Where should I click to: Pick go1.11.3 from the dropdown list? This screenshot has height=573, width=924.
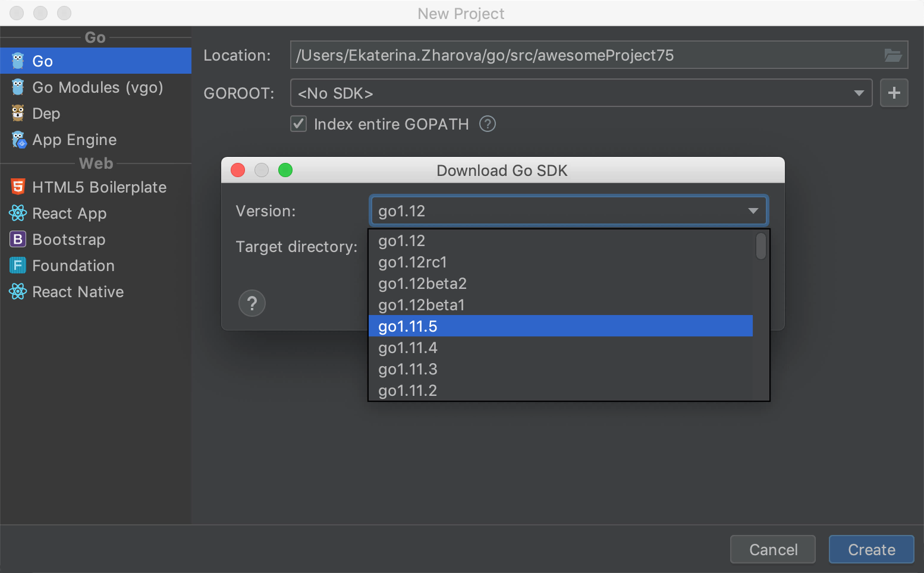(408, 369)
